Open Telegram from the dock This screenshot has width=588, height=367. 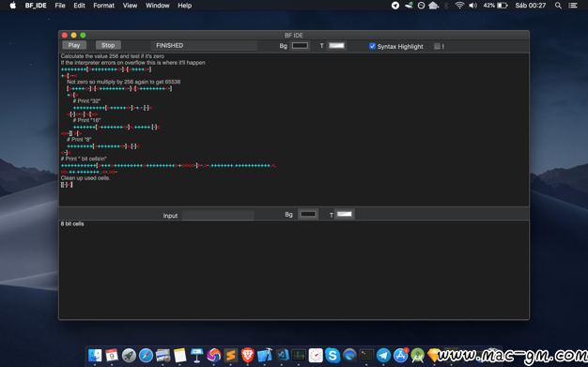click(383, 355)
